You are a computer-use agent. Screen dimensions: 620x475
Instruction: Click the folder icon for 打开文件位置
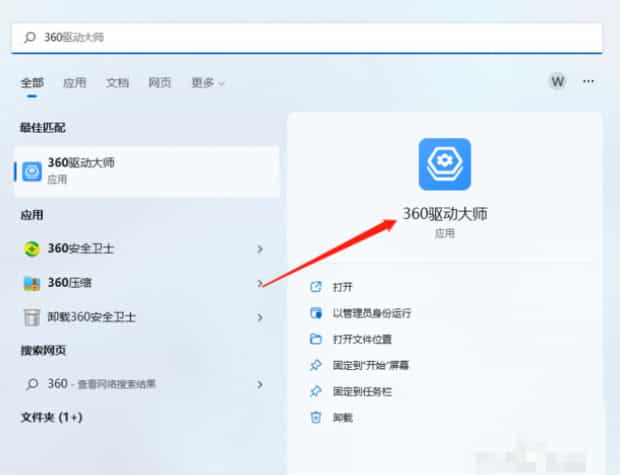point(316,339)
